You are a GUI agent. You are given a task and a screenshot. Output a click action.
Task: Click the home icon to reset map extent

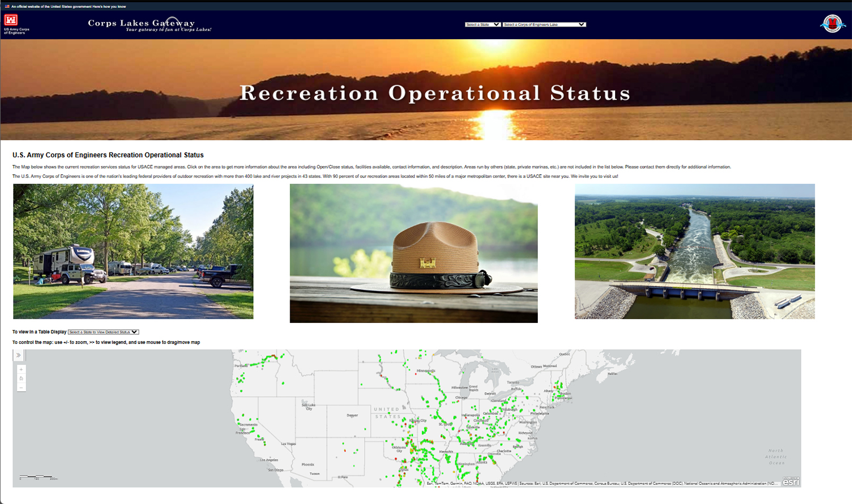20,379
